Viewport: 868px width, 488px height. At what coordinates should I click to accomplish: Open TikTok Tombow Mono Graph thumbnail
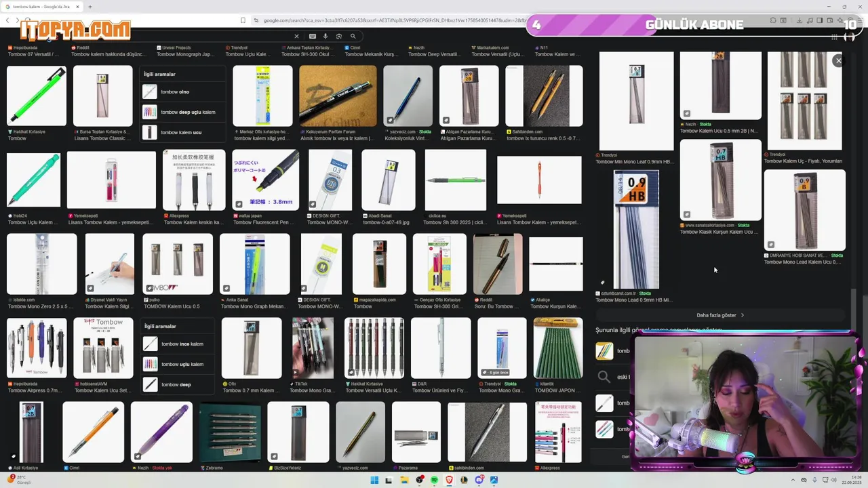tap(313, 348)
